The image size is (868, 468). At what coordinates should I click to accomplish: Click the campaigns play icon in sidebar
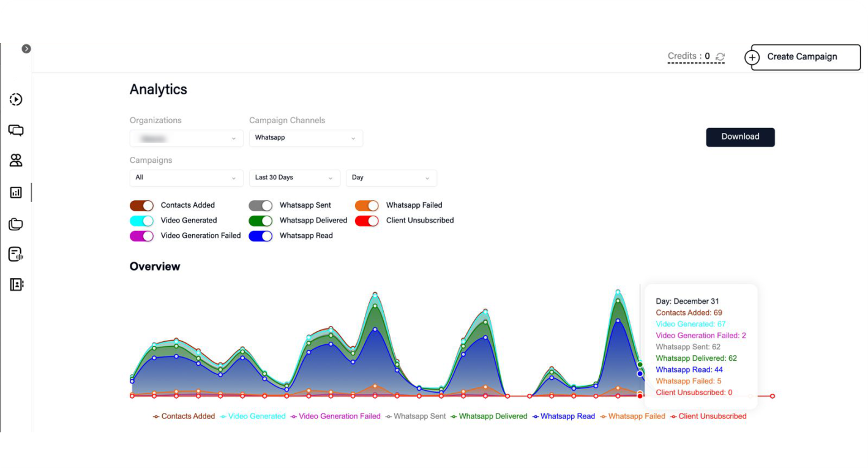pyautogui.click(x=16, y=99)
